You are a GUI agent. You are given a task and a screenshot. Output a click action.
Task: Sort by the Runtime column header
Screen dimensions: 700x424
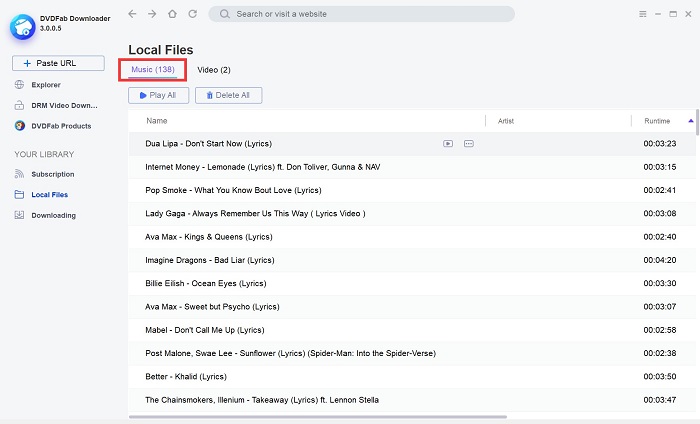coord(657,121)
